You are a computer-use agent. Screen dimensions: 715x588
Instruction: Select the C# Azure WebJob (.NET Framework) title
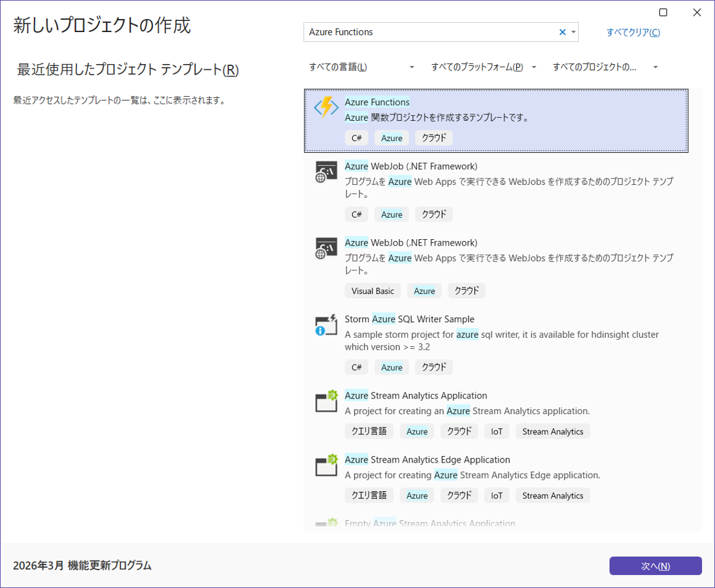click(x=411, y=167)
